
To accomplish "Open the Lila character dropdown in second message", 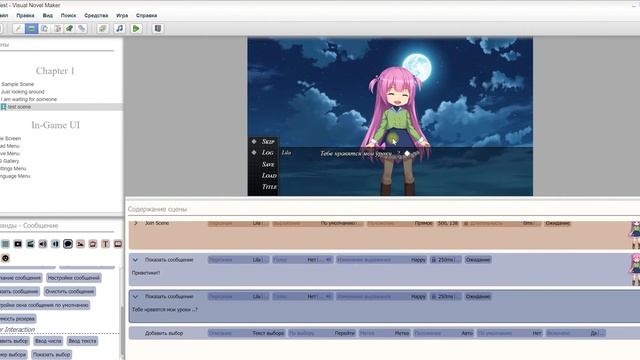I will tap(238, 297).
